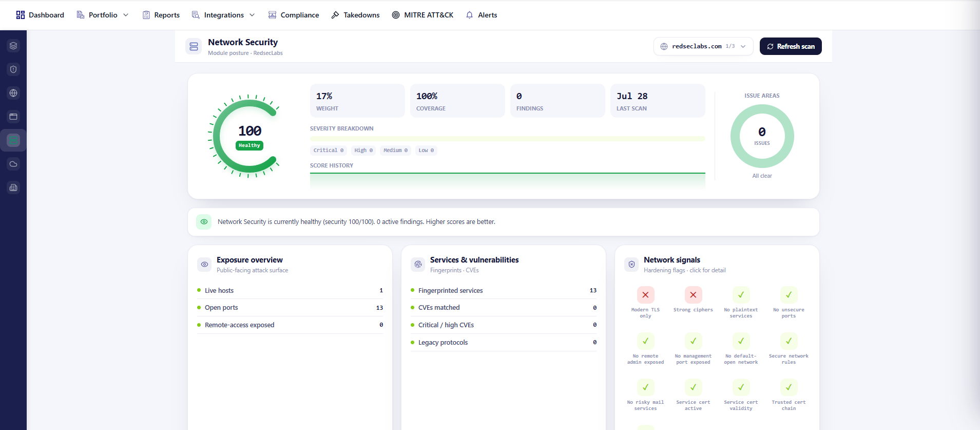Image resolution: width=980 pixels, height=430 pixels.
Task: Click the Module posture · RedsecLabs subtitle
Action: [x=245, y=53]
